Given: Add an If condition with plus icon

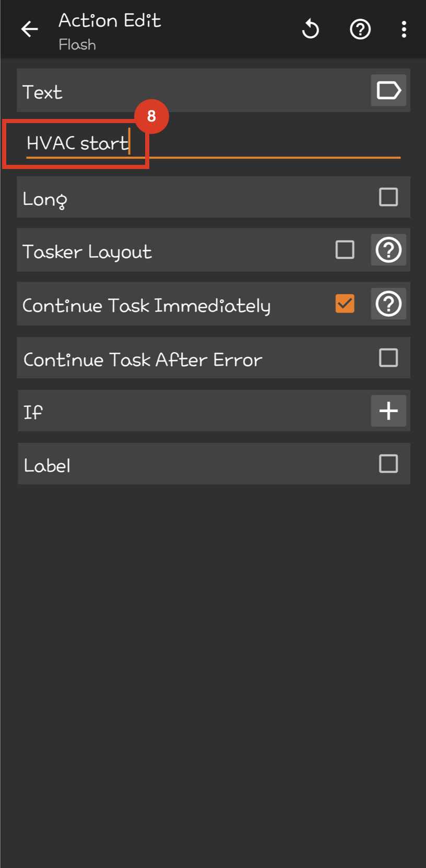Looking at the screenshot, I should (388, 411).
